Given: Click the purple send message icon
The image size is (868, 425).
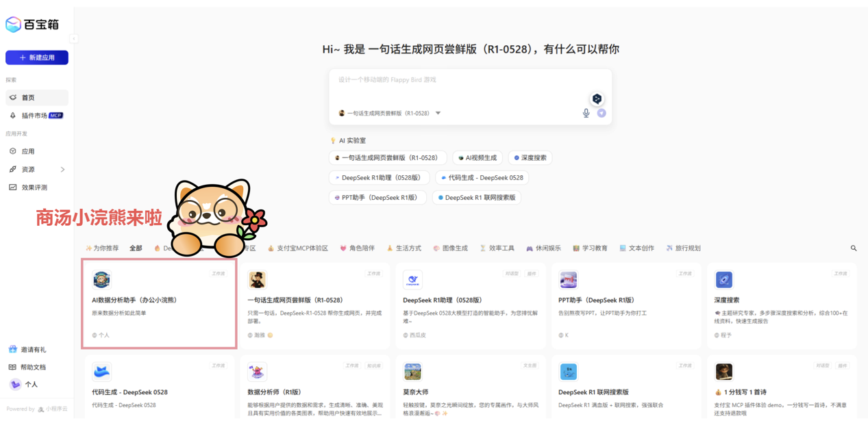Looking at the screenshot, I should pos(602,113).
